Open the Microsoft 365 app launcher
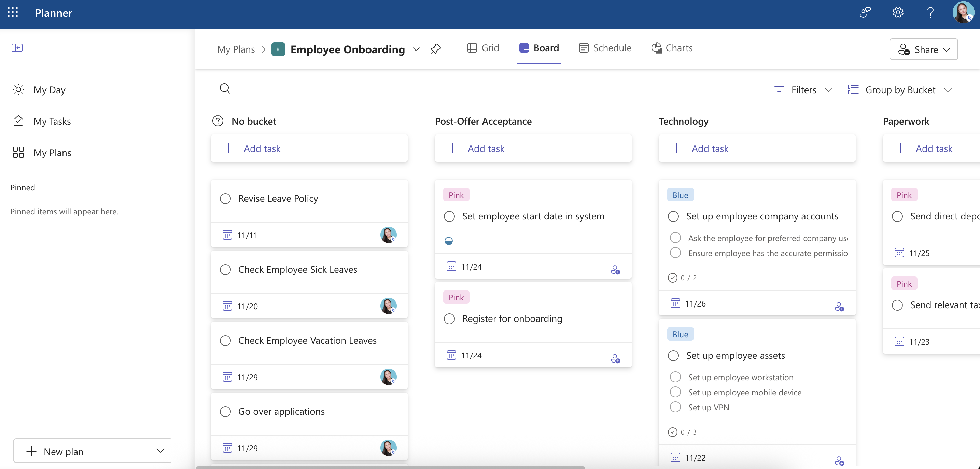The height and width of the screenshot is (469, 980). point(12,13)
